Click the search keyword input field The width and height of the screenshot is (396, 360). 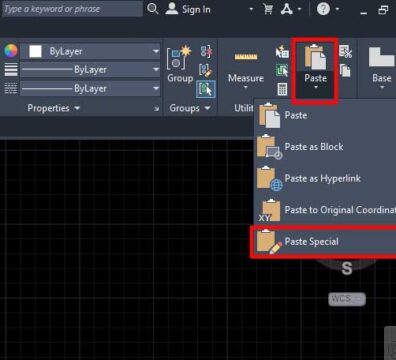pyautogui.click(x=72, y=9)
